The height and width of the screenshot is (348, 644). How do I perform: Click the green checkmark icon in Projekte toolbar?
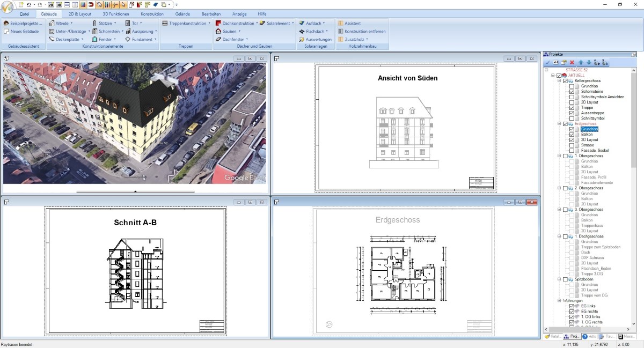[x=547, y=63]
